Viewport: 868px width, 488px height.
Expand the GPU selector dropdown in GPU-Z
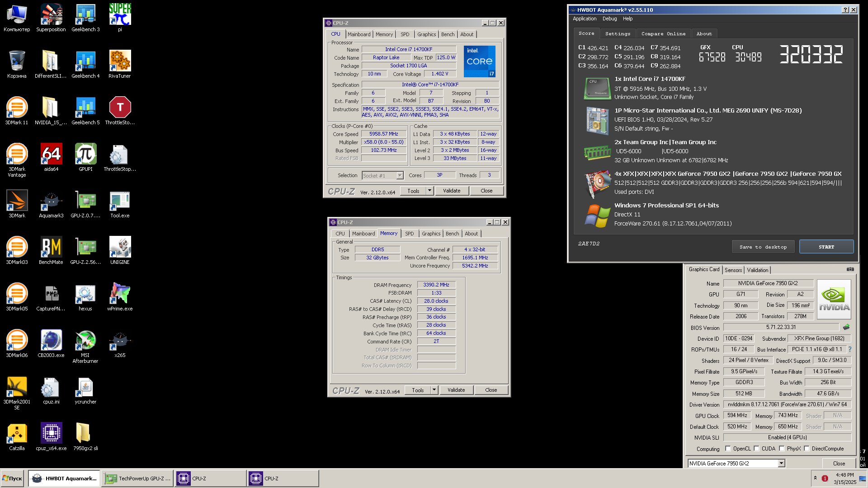tap(781, 463)
